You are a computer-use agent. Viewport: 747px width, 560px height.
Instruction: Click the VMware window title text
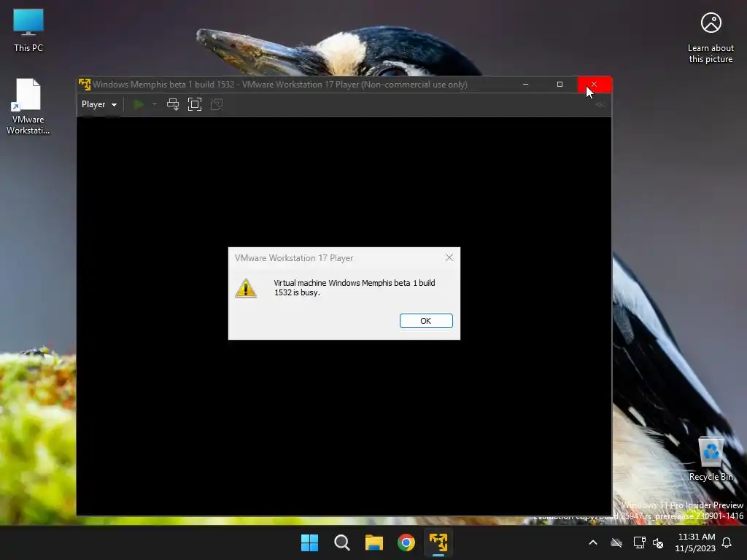(280, 85)
